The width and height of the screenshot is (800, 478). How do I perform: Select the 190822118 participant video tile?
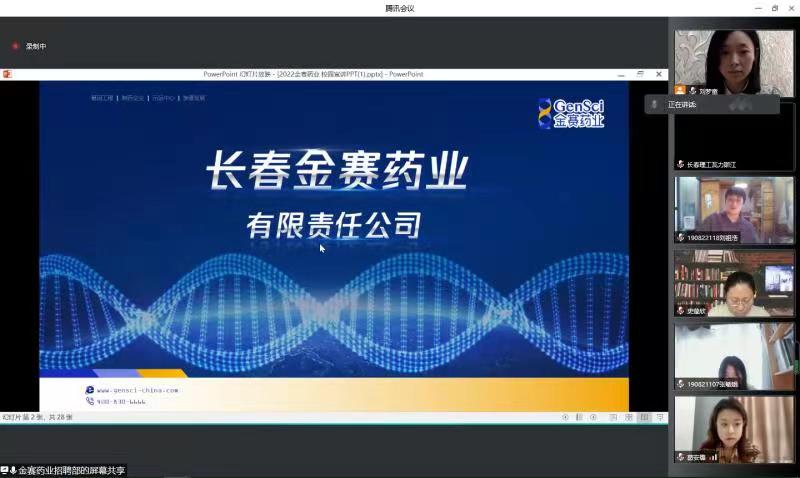pos(734,210)
